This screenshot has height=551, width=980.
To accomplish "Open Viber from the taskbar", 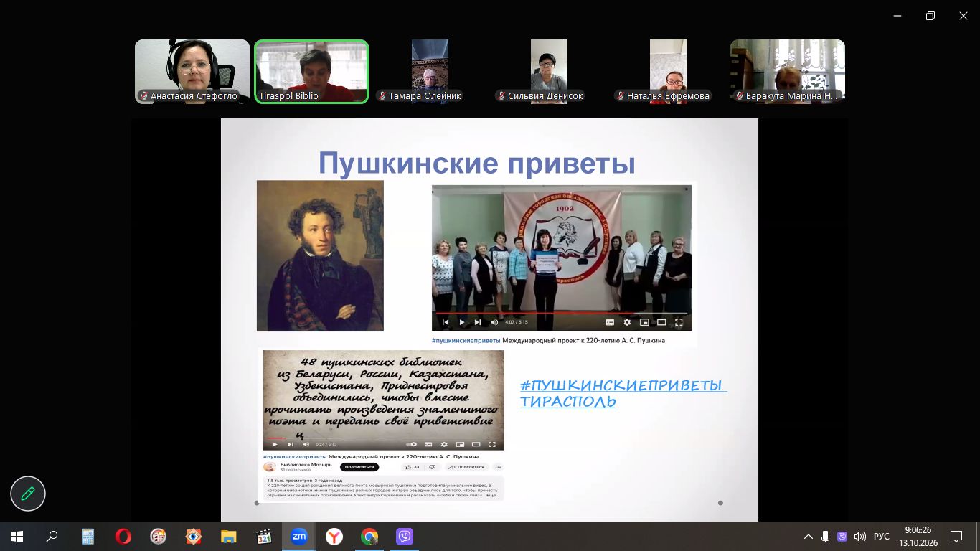I will point(405,536).
